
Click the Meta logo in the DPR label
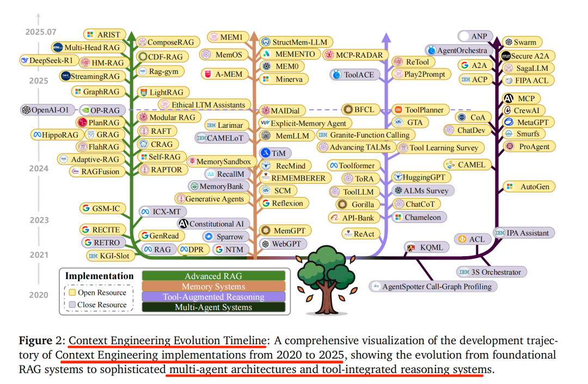click(x=184, y=249)
